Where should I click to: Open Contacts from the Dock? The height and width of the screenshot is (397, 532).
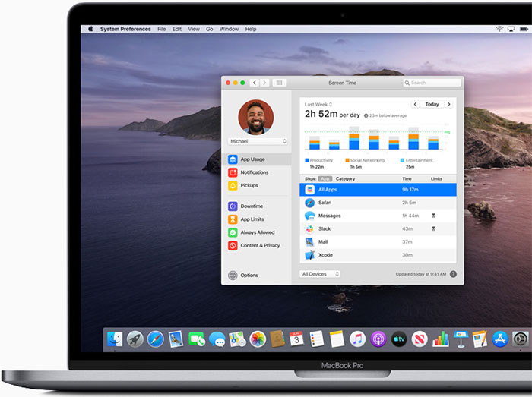coord(277,339)
